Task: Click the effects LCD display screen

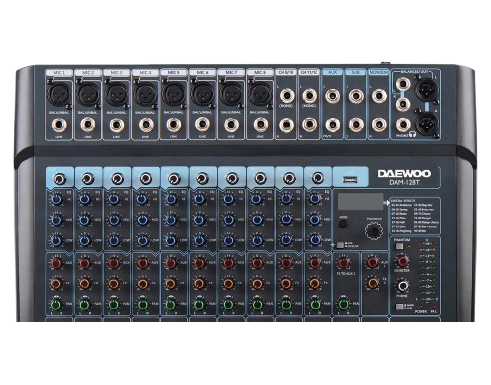Action: [361, 201]
